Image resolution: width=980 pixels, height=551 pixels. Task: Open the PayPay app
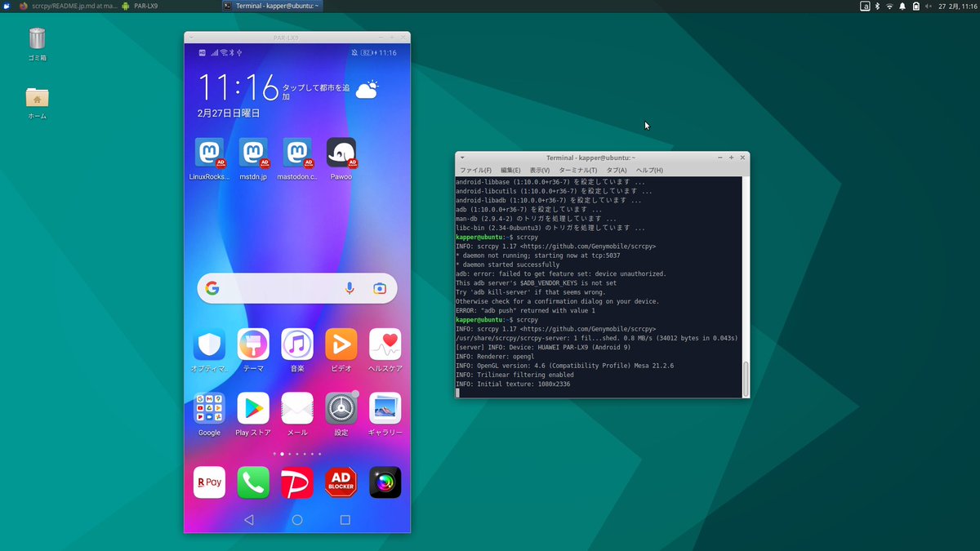[x=296, y=482]
